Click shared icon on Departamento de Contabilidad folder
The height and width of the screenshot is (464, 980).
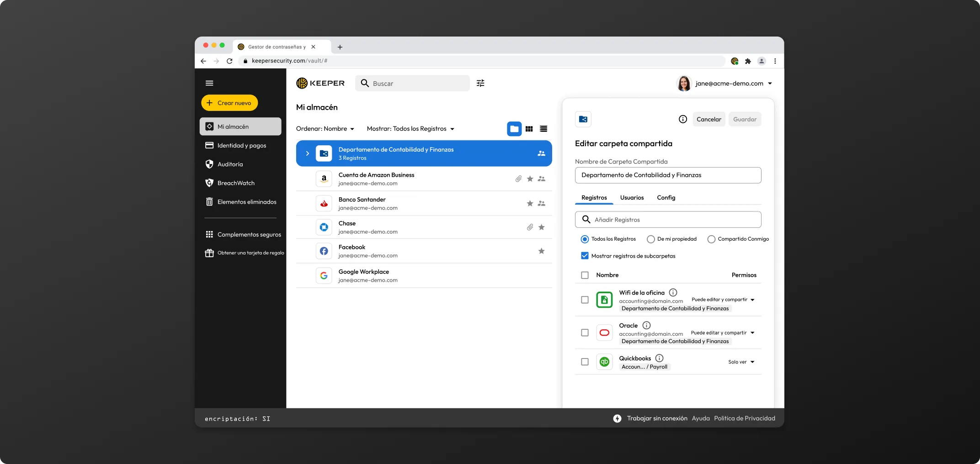[x=542, y=153]
